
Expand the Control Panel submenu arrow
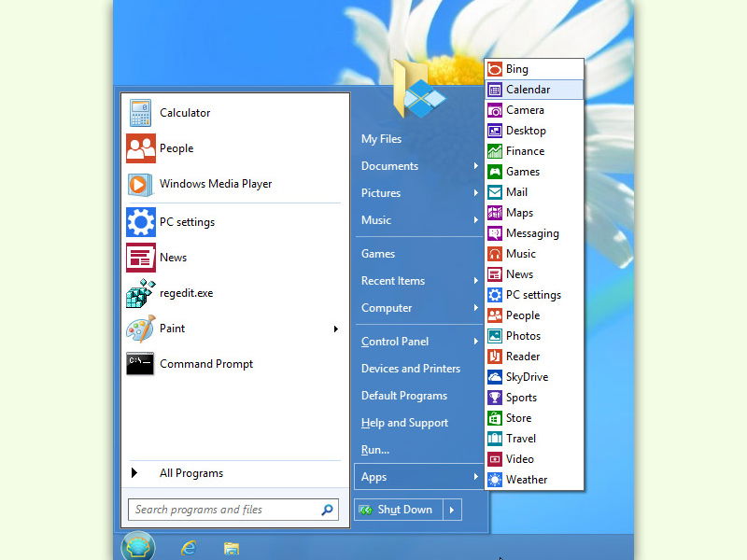click(475, 342)
